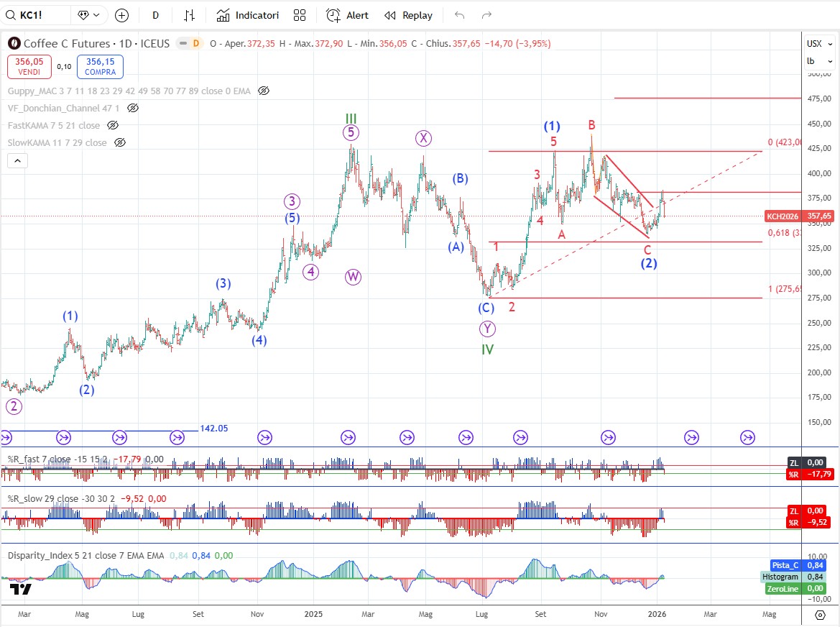Click the COMPRA buy button
Viewport: 840px width, 627px height.
[100, 67]
